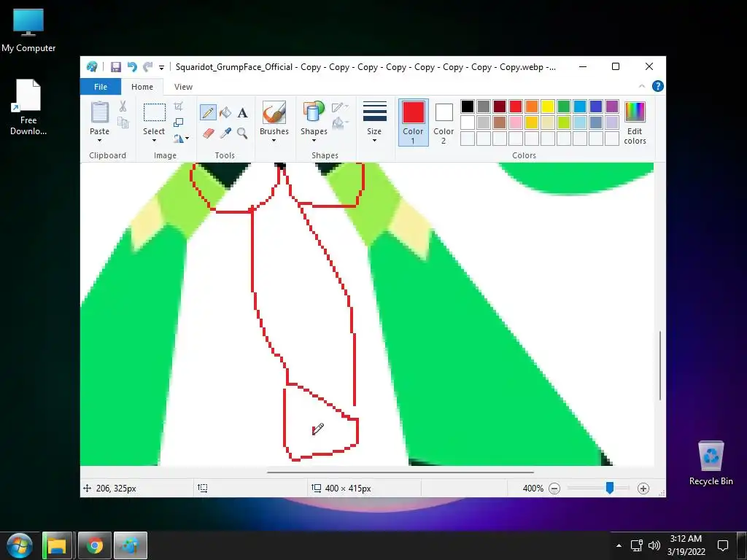Open the Paint Help question mark
Screen dimensions: 747x560
pos(657,86)
